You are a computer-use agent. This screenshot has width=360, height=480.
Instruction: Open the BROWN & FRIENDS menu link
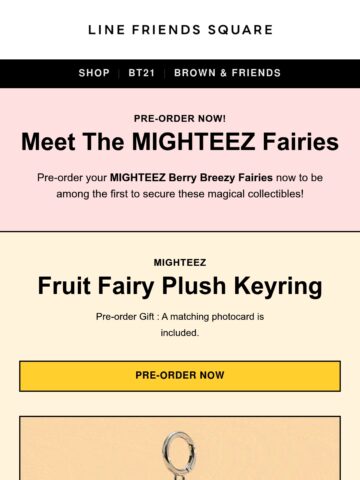coord(227,73)
